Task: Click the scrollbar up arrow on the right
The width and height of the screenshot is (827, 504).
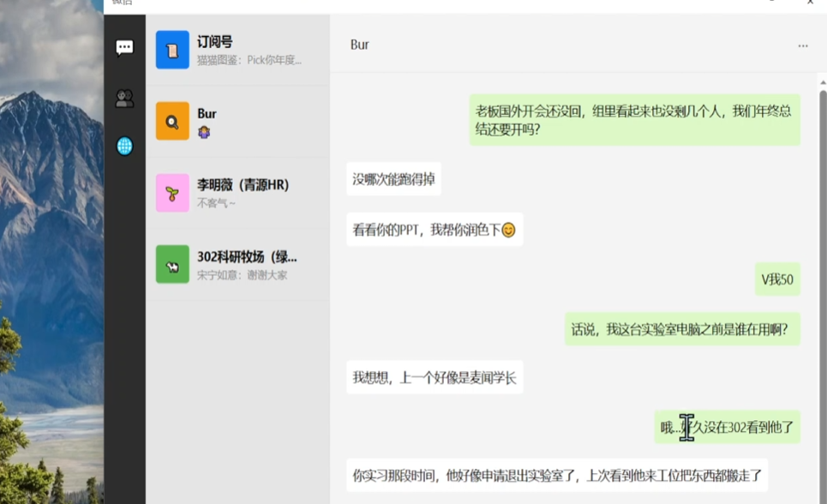Action: point(822,82)
